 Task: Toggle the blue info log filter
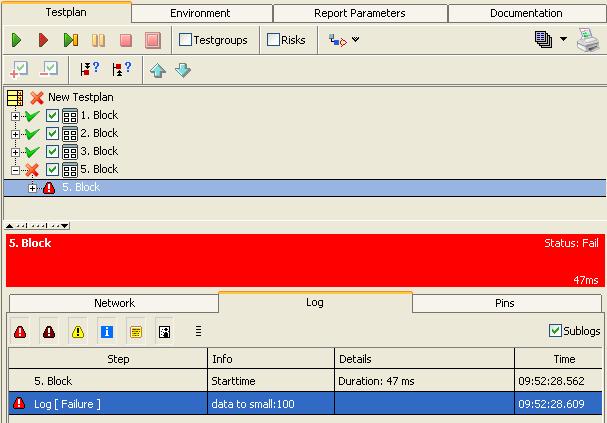point(107,331)
